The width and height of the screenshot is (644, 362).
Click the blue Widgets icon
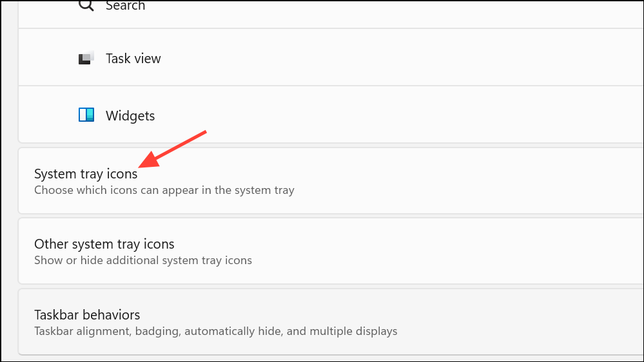click(86, 115)
